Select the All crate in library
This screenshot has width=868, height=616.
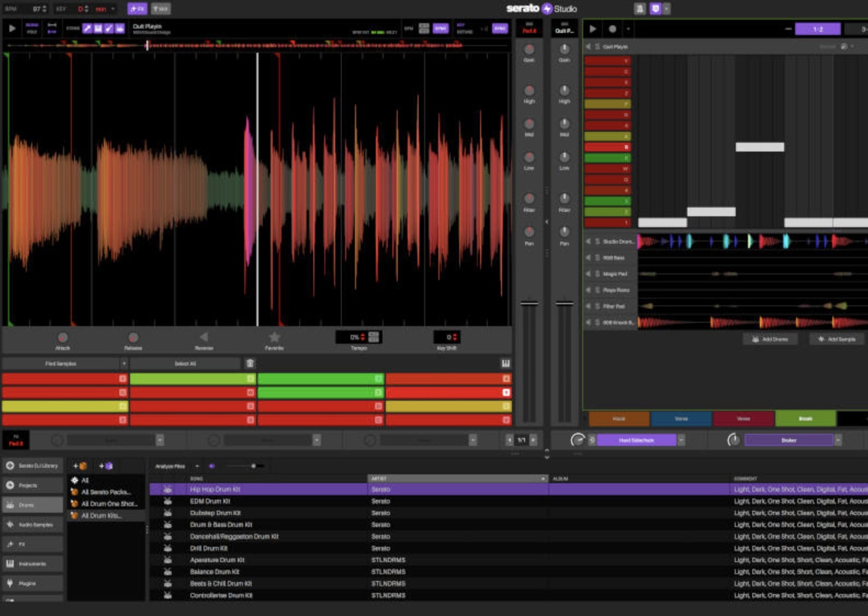(x=106, y=480)
